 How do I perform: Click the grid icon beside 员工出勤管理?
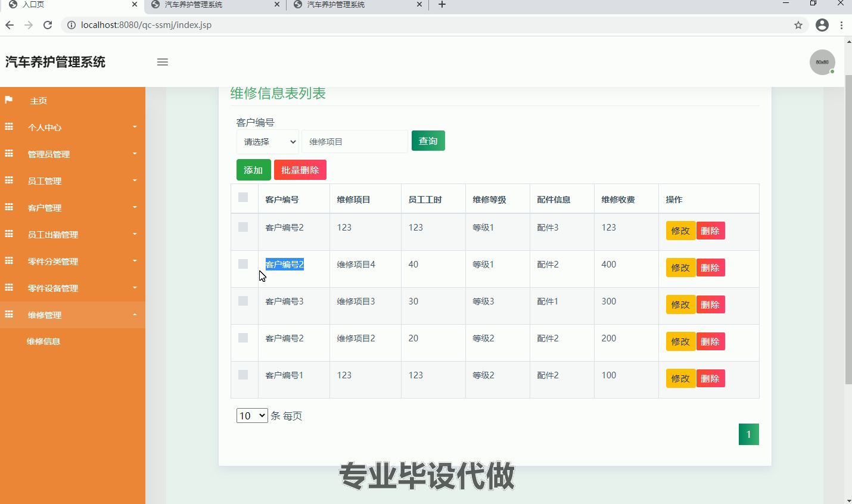(x=9, y=234)
